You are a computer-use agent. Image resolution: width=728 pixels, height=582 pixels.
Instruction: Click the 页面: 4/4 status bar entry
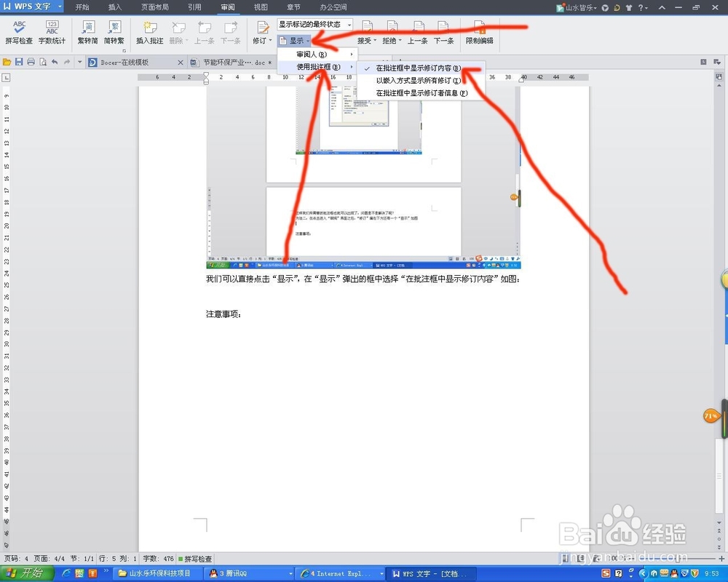[x=50, y=559]
